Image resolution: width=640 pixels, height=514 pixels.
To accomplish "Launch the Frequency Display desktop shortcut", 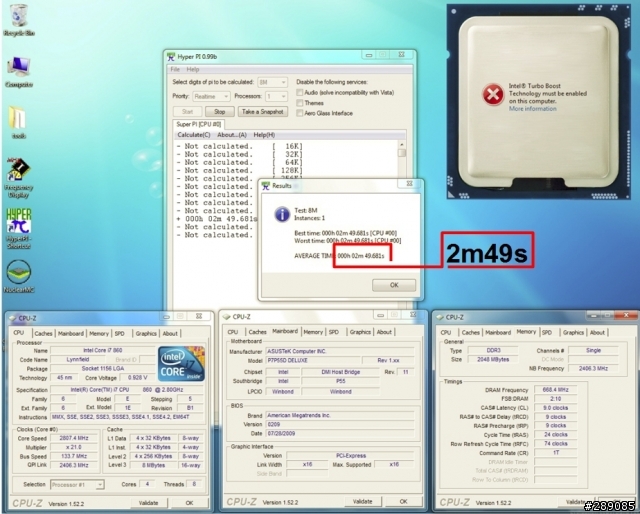I will tap(18, 178).
